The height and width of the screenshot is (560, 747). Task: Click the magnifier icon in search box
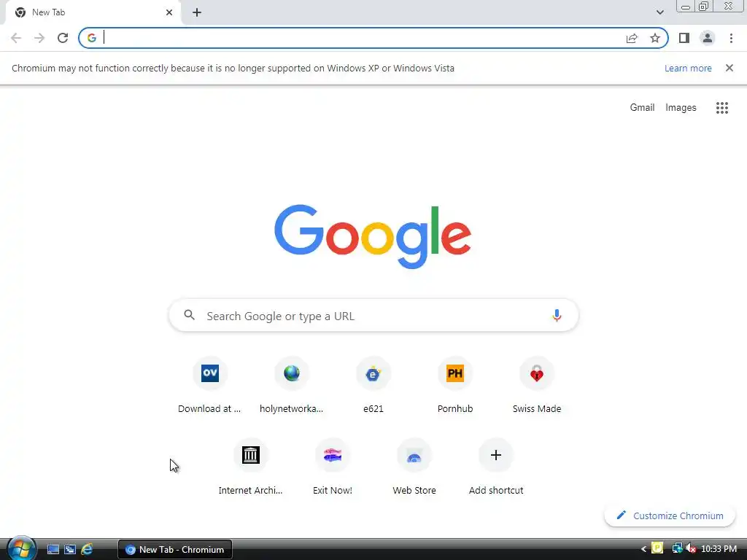pos(189,315)
